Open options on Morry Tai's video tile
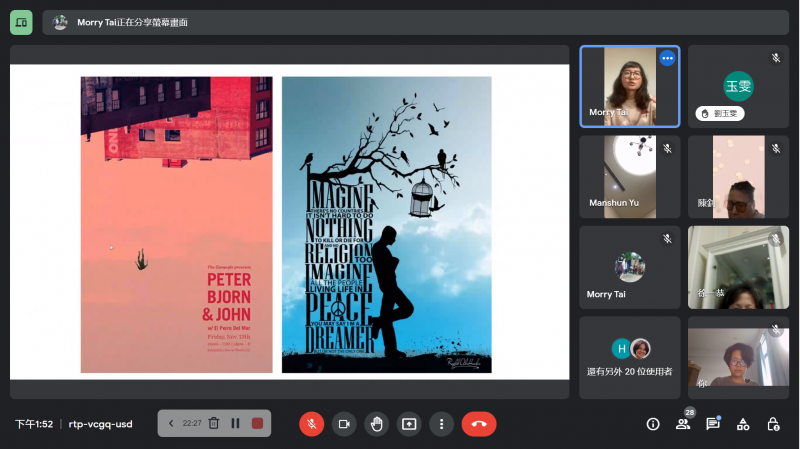 pyautogui.click(x=667, y=58)
